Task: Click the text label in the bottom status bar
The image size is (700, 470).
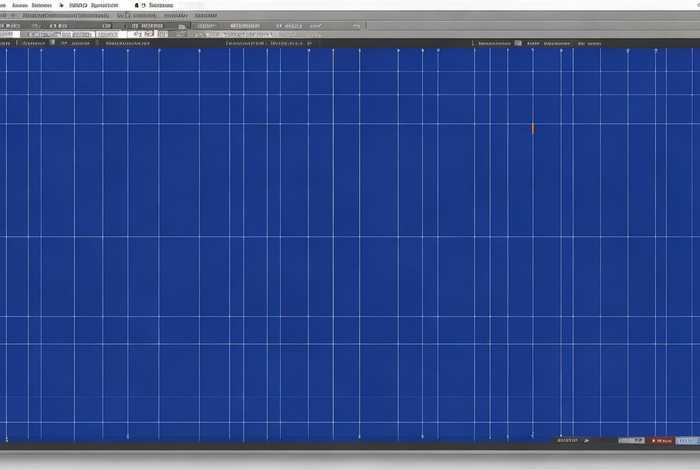Action: click(x=567, y=440)
